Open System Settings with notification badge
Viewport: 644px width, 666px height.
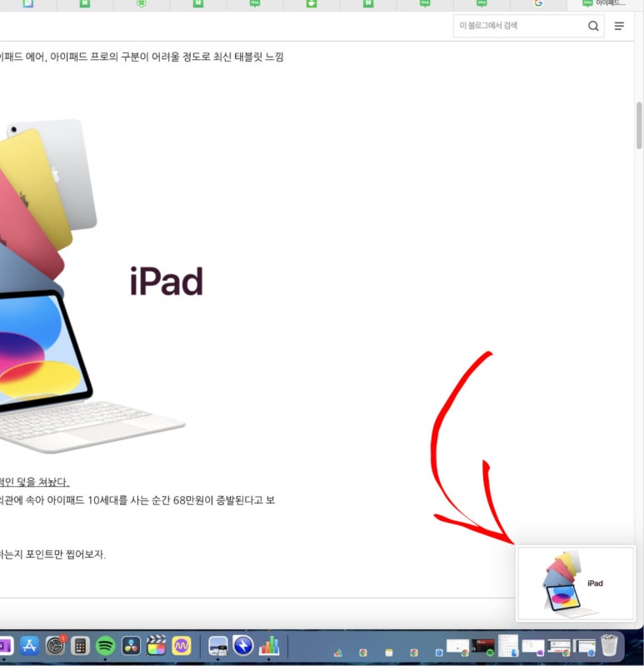tap(55, 646)
